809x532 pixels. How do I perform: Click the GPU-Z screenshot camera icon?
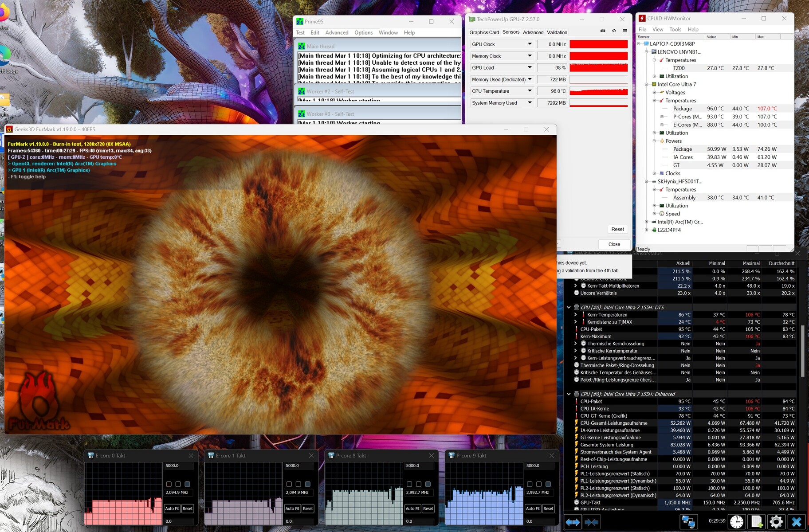[x=603, y=31]
